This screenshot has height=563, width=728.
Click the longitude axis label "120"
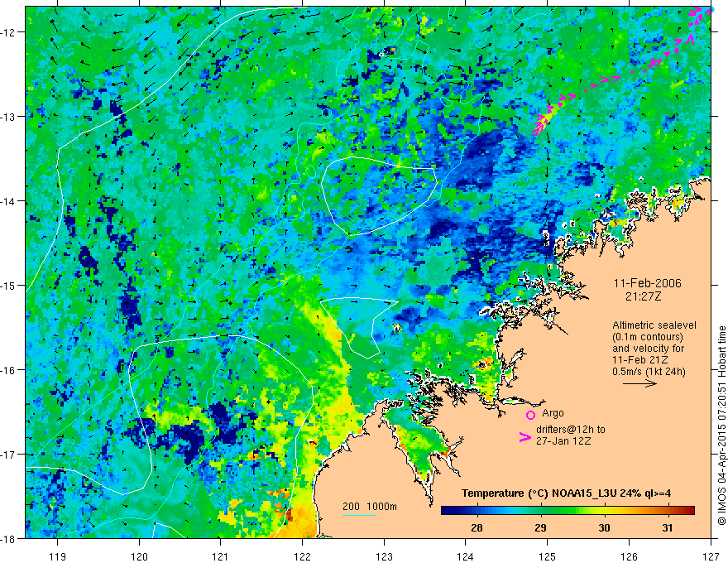click(139, 556)
